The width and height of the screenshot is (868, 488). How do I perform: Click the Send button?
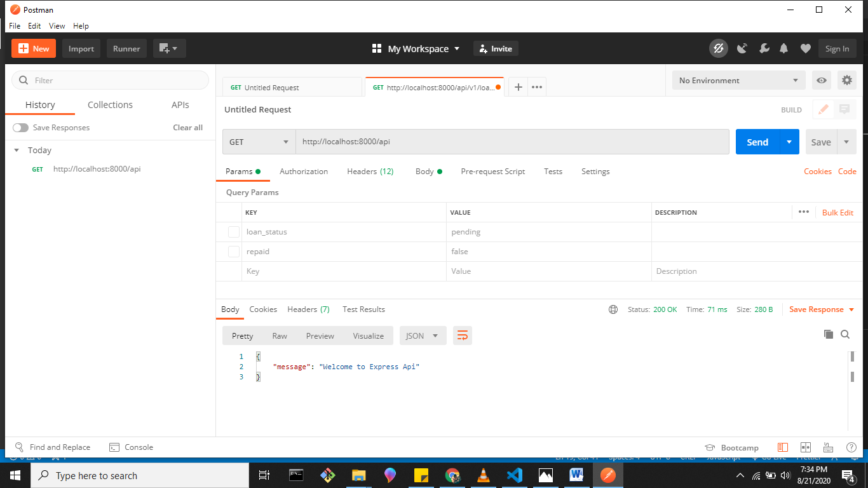click(x=757, y=142)
